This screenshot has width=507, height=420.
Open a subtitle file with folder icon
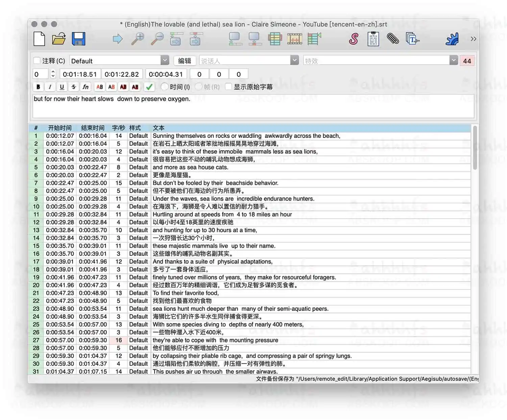coord(59,39)
